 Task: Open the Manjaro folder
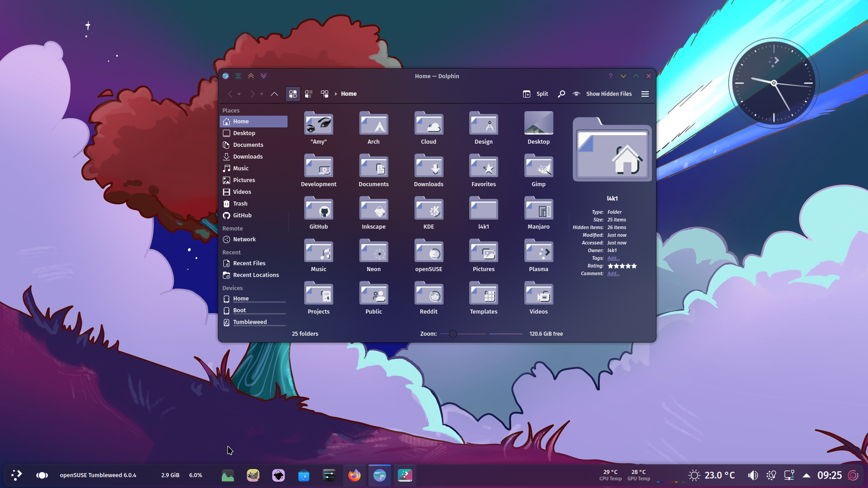(538, 213)
